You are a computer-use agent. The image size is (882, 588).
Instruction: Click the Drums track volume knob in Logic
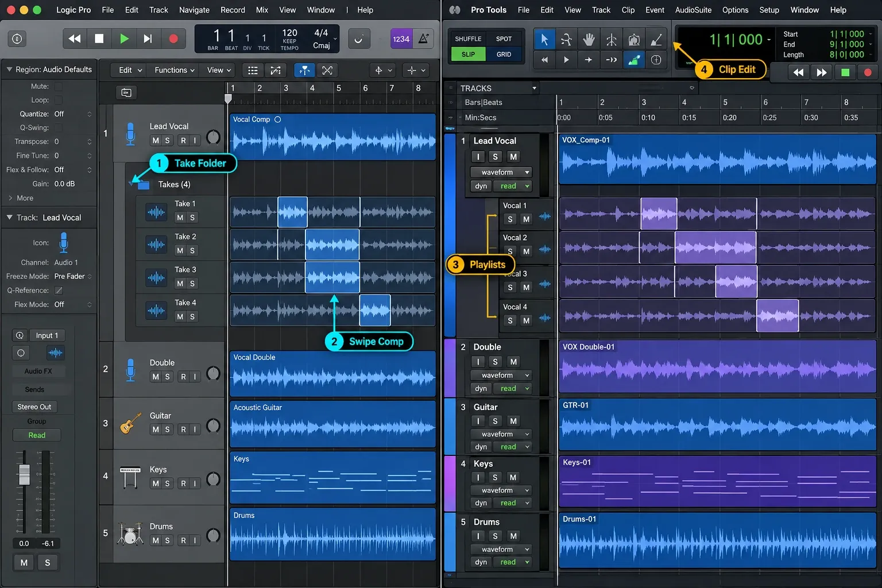click(213, 535)
